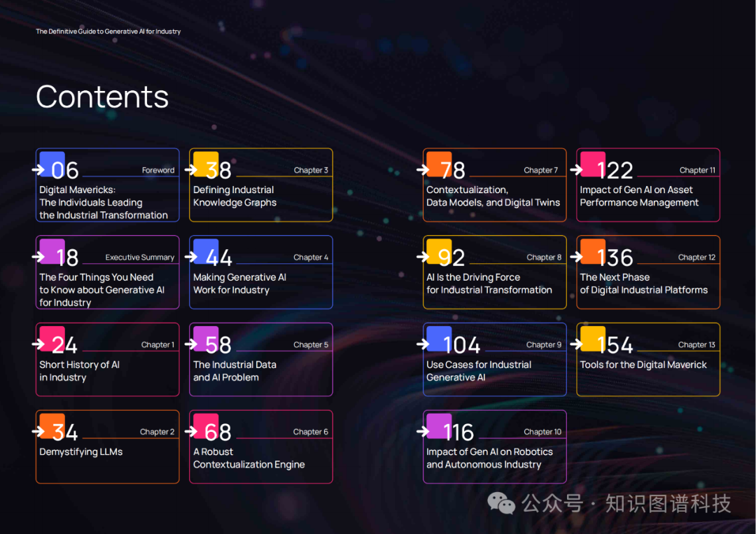Click page number 154

615,345
